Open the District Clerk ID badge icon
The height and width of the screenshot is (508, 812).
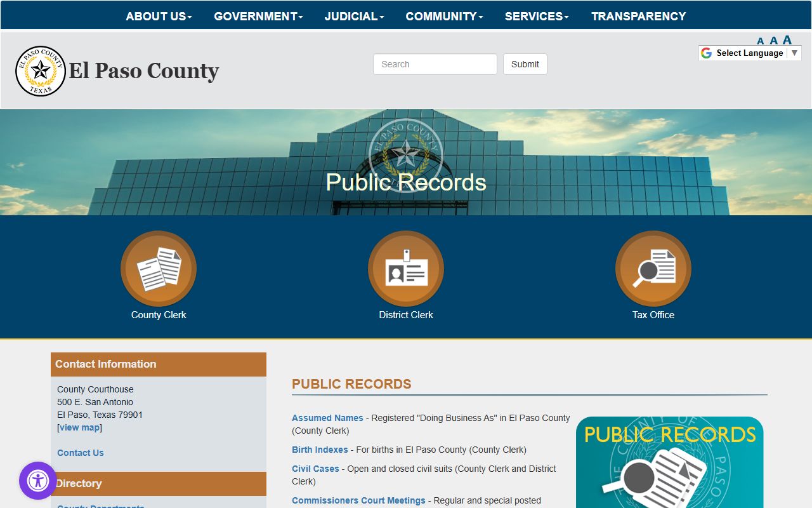(x=406, y=269)
